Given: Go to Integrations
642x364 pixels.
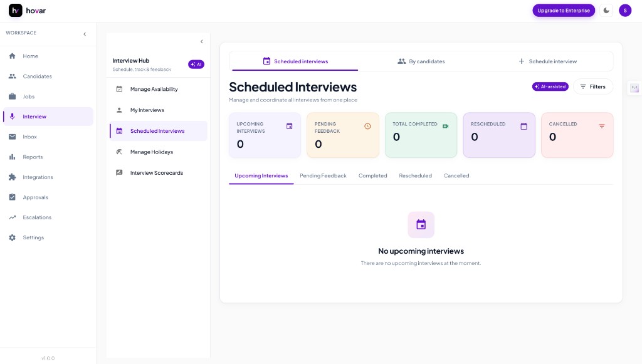Looking at the screenshot, I should [48, 177].
